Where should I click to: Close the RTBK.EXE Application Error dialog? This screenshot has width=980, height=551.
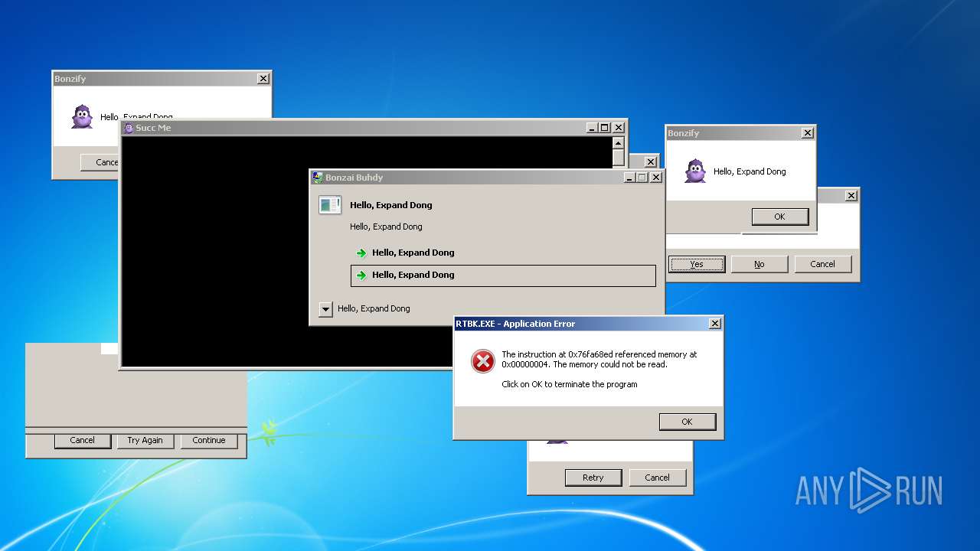[714, 324]
